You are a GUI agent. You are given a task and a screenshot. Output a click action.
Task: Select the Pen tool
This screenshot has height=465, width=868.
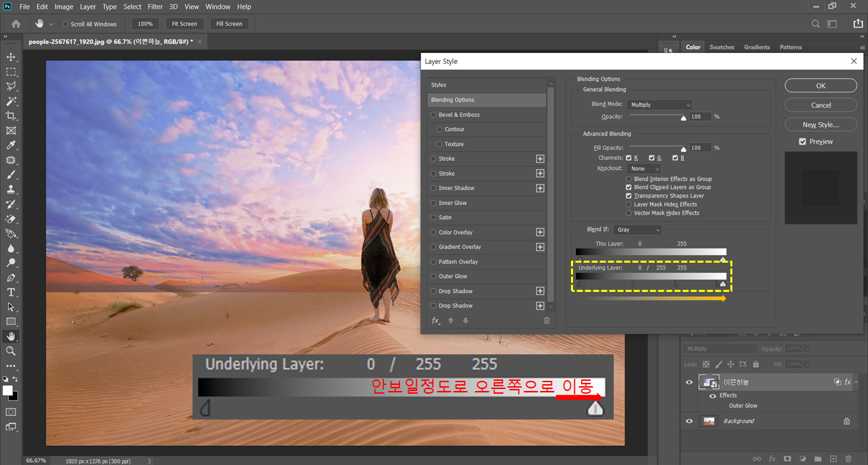click(11, 278)
